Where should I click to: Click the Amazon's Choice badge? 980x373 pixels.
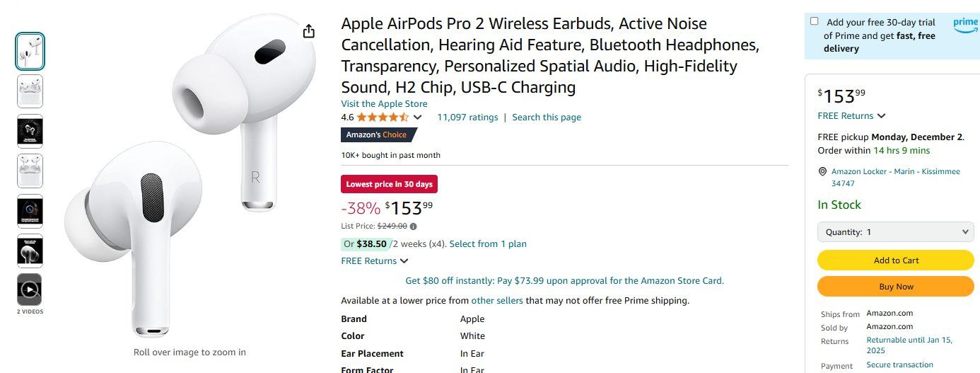click(376, 134)
